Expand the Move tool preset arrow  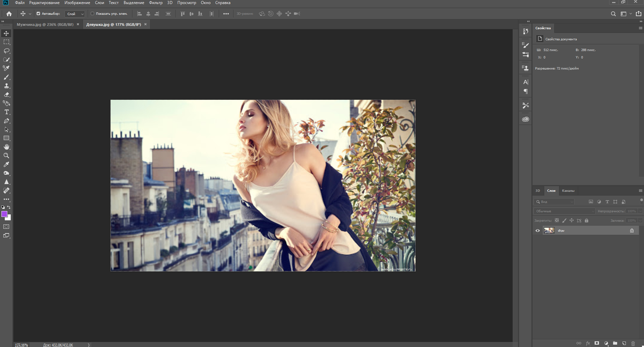click(30, 14)
